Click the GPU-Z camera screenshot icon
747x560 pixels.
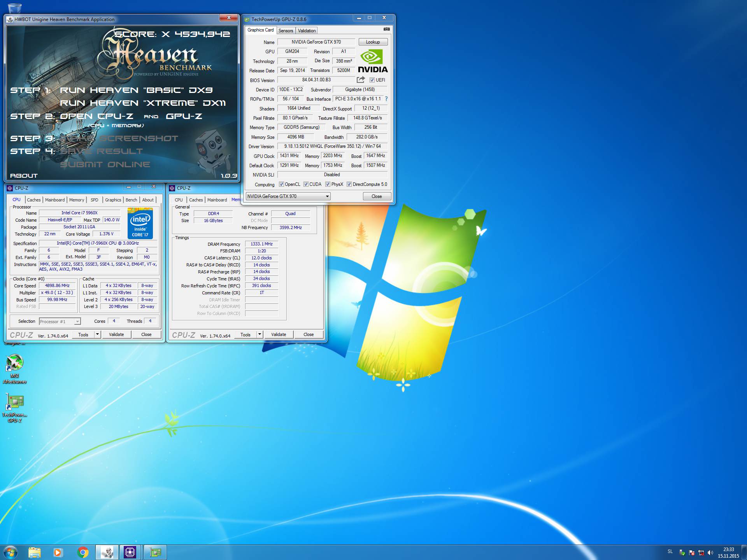pos(386,29)
